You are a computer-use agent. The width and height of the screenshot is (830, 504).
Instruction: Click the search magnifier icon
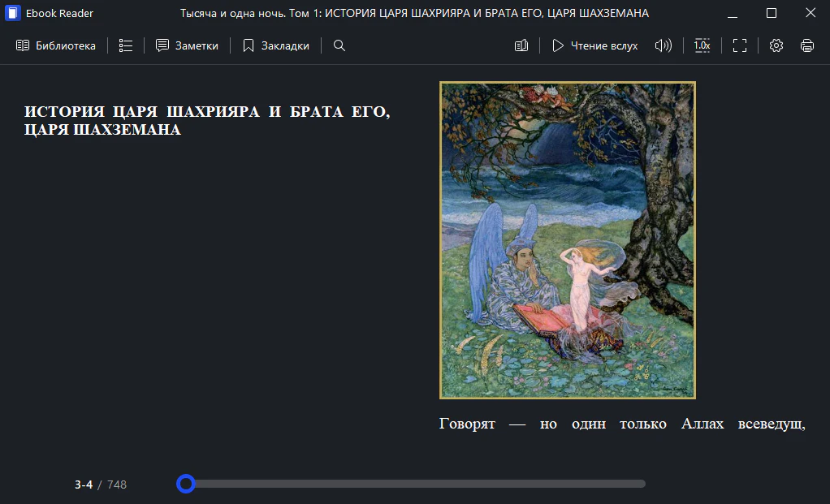click(x=339, y=46)
